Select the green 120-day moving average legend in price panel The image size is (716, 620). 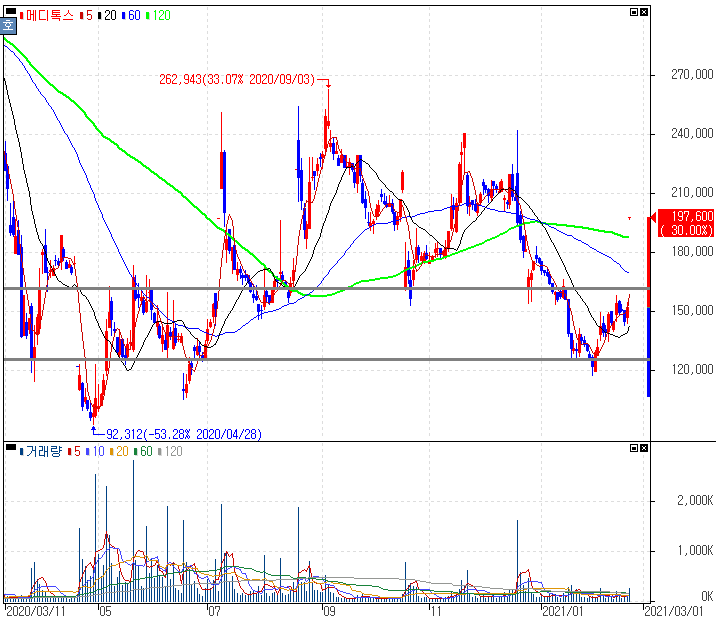[158, 16]
